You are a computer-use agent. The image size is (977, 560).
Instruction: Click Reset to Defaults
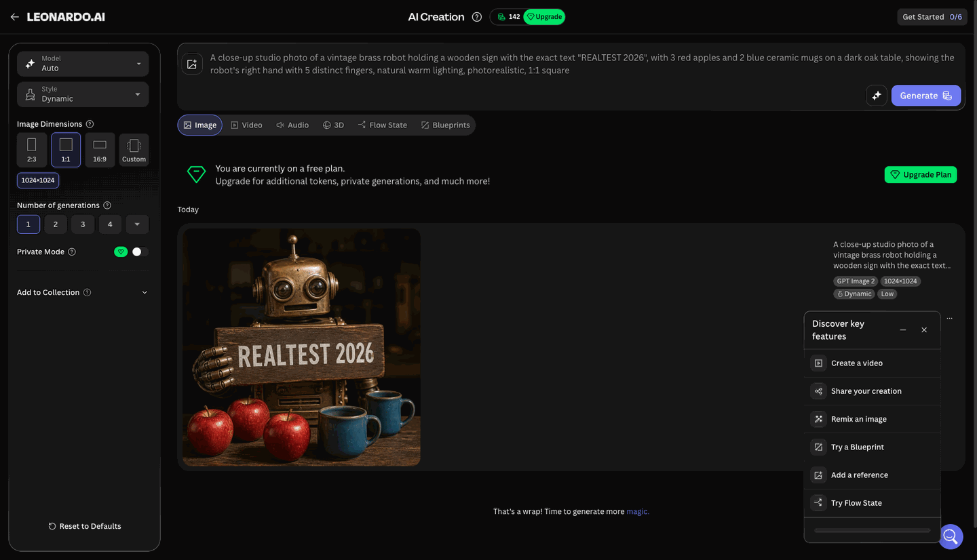coord(85,526)
